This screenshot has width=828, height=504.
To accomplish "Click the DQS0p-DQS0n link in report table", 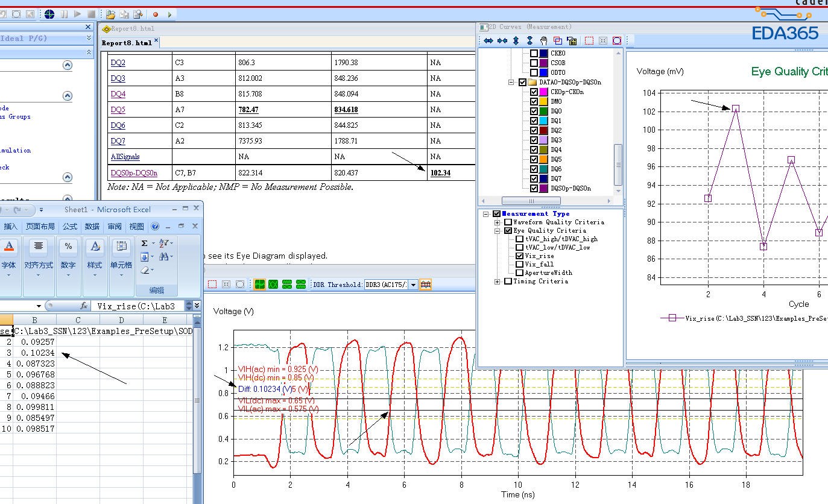I will [x=134, y=173].
